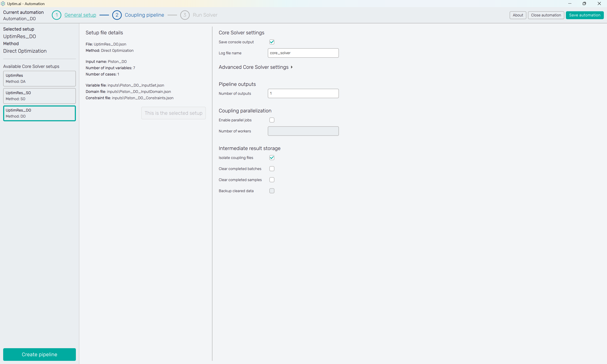Click the Save automation button
The image size is (607, 364).
point(584,15)
